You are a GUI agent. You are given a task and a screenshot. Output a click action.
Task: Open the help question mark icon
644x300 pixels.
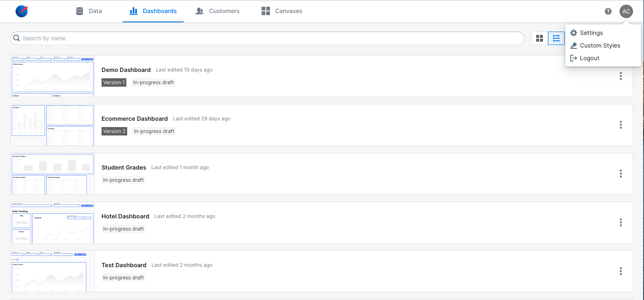coord(608,11)
